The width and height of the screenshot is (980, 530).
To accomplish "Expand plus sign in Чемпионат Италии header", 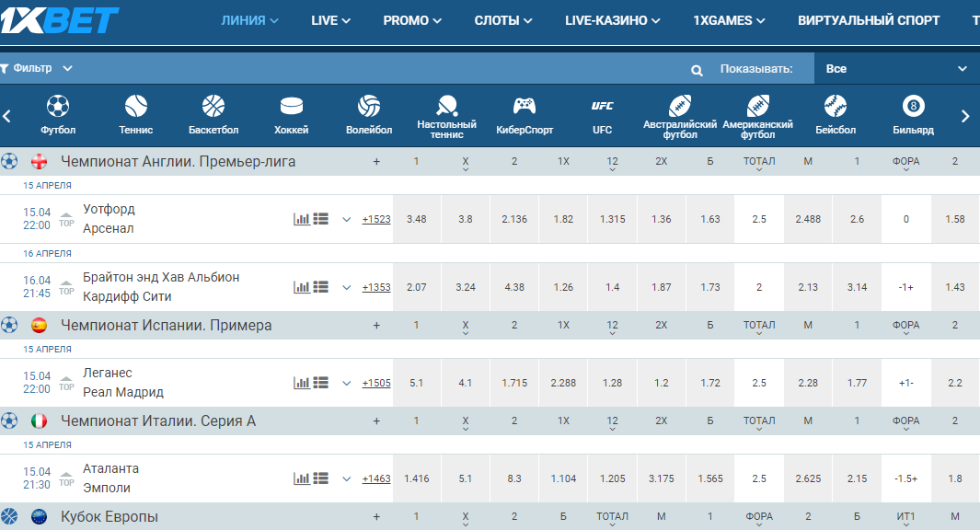I will 376,421.
